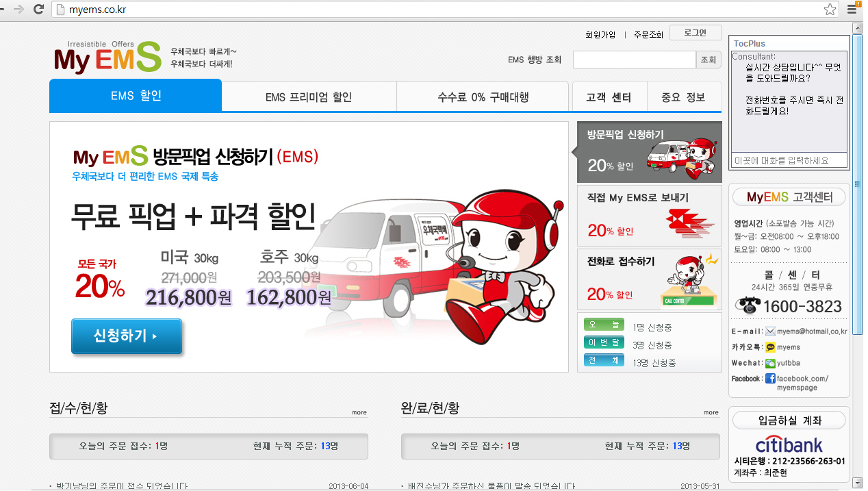The width and height of the screenshot is (868, 491).
Task: Switch to the EMS 프리미엄 할인 tab
Action: coord(309,97)
